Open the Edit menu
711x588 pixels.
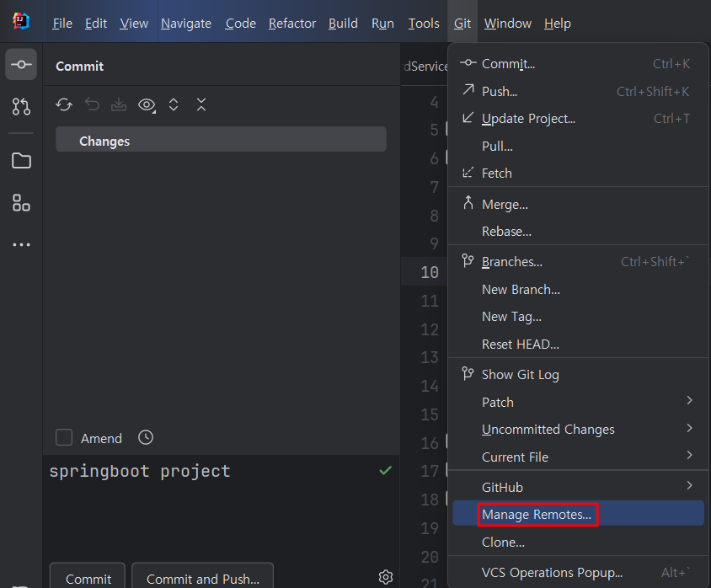[96, 23]
